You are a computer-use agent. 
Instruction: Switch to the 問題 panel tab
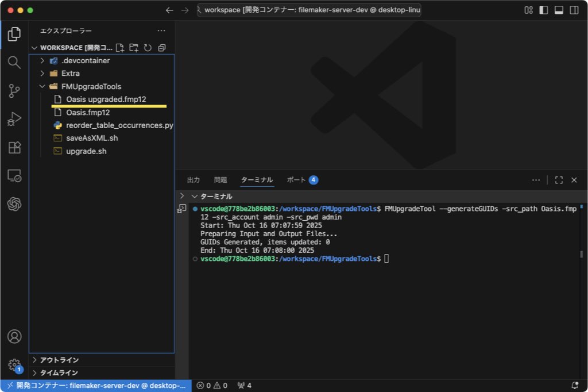(x=220, y=180)
